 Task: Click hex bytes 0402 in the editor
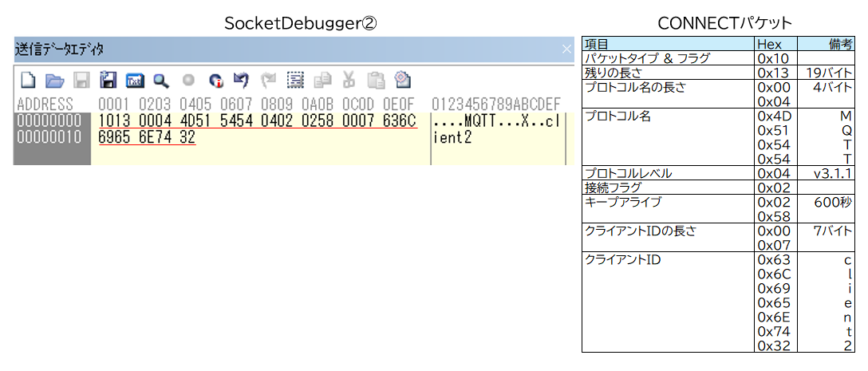pos(278,120)
